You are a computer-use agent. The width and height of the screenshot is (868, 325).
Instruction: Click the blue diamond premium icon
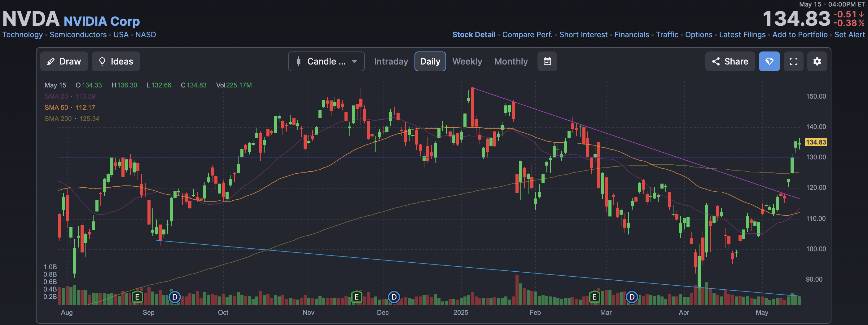coord(769,61)
